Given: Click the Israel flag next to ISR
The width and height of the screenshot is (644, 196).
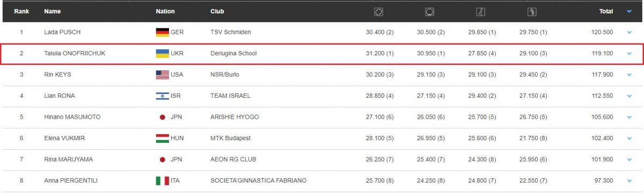Looking at the screenshot, I should [x=163, y=96].
